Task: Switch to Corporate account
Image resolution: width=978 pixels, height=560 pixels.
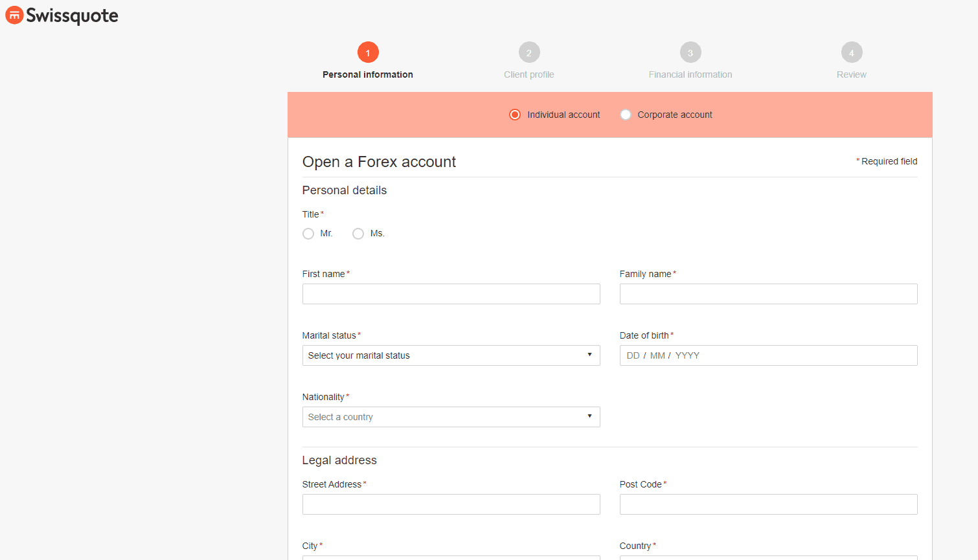Action: pyautogui.click(x=626, y=114)
